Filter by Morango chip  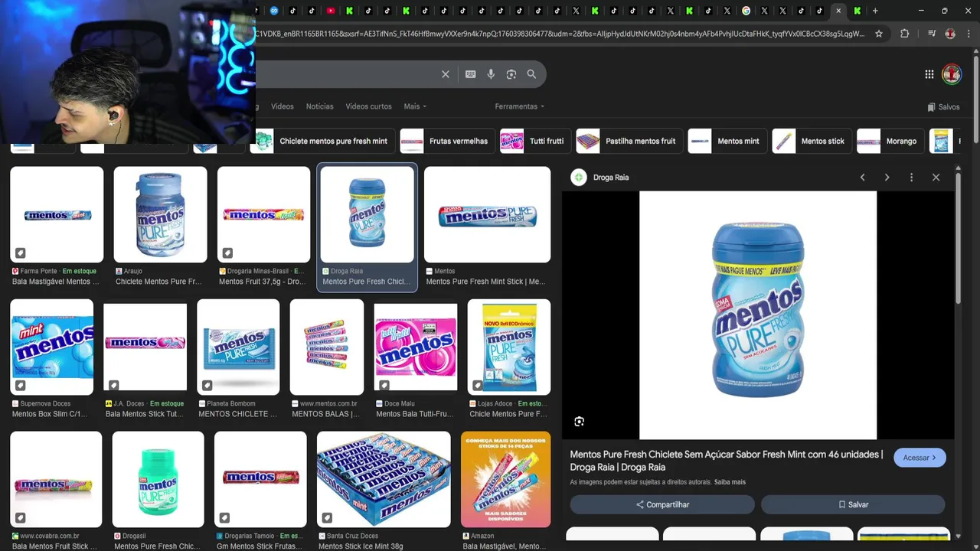point(889,141)
